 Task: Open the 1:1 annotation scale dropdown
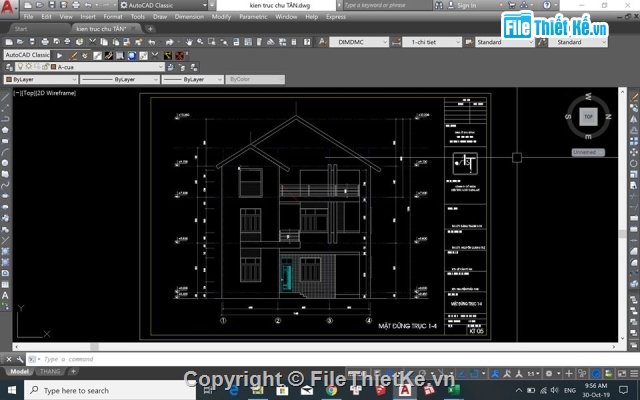pyautogui.click(x=534, y=373)
